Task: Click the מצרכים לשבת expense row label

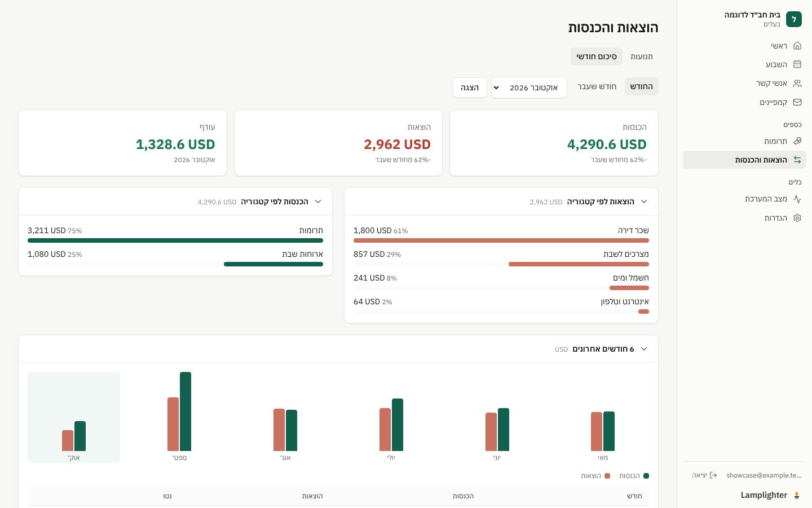Action: (626, 254)
